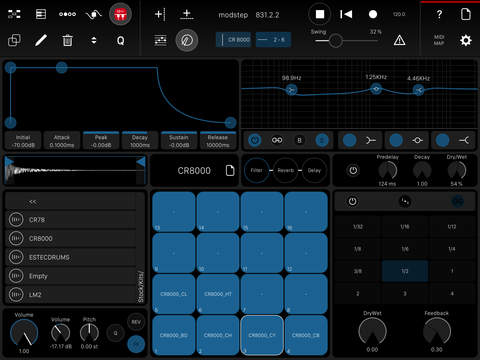Viewport: 480px width, 360px height.
Task: Click the delay sync icon in delay header
Action: click(x=405, y=201)
